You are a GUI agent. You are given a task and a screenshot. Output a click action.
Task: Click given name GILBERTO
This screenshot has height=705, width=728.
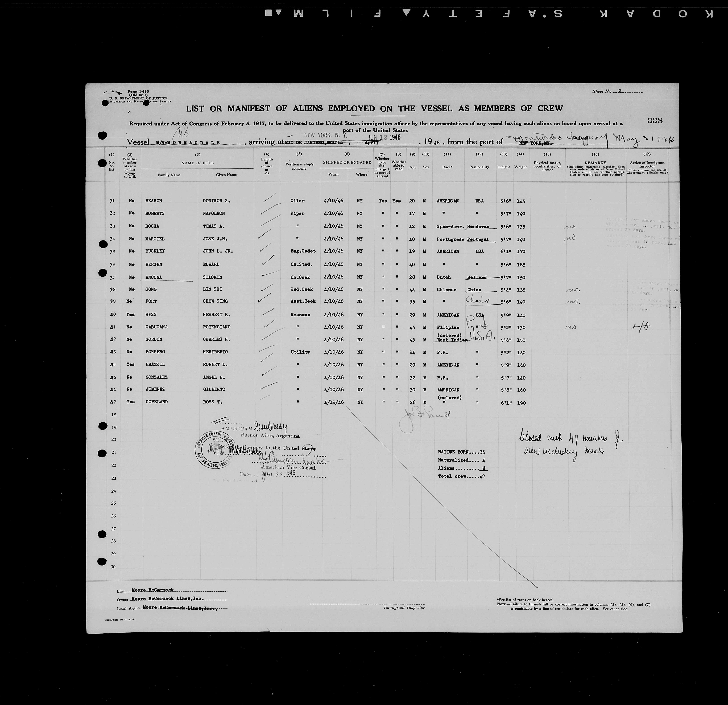point(214,389)
